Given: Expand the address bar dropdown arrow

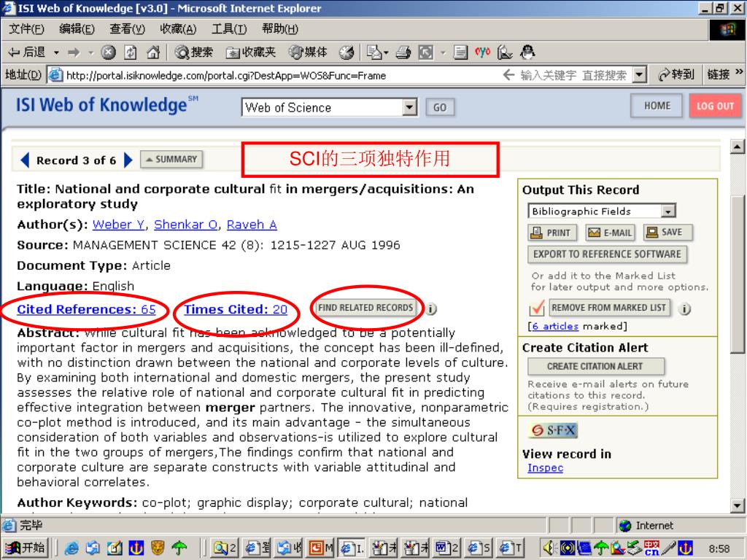Looking at the screenshot, I should (x=639, y=75).
